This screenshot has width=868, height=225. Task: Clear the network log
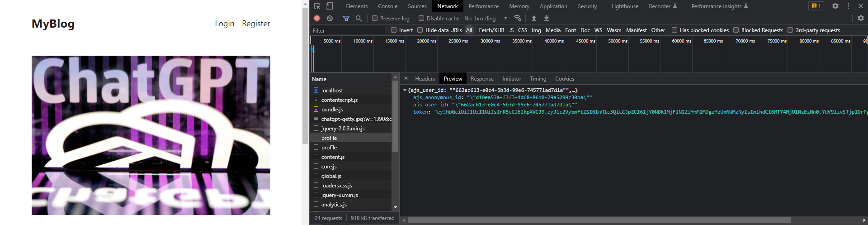tap(330, 18)
